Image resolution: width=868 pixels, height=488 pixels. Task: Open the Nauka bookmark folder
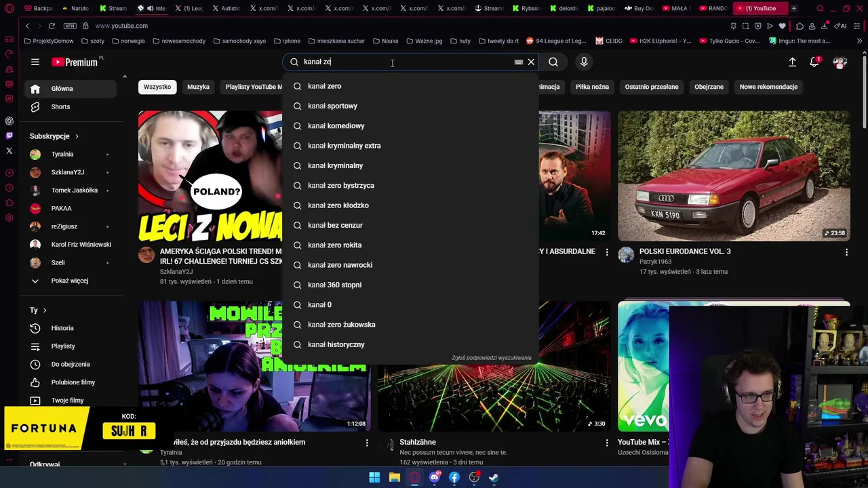pos(385,41)
